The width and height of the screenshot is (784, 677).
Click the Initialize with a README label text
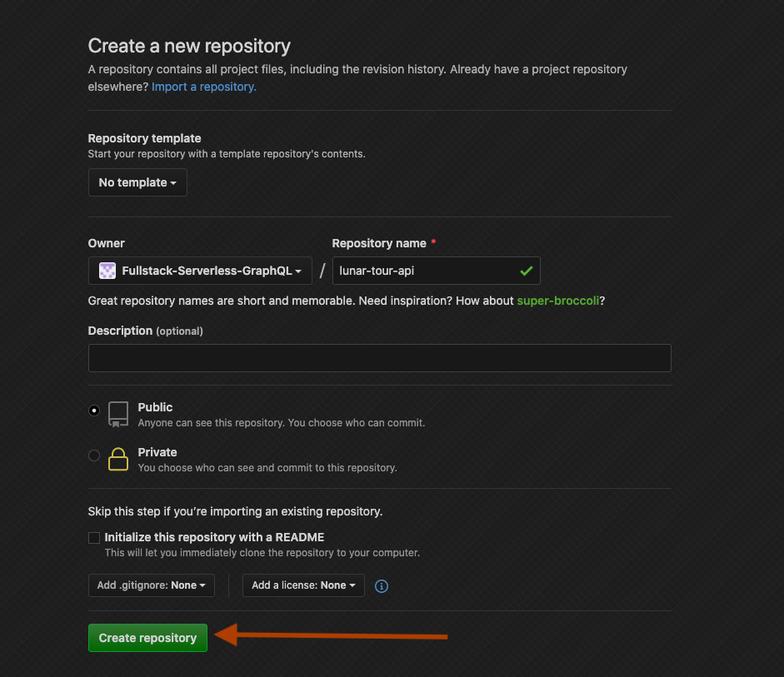[x=214, y=538]
